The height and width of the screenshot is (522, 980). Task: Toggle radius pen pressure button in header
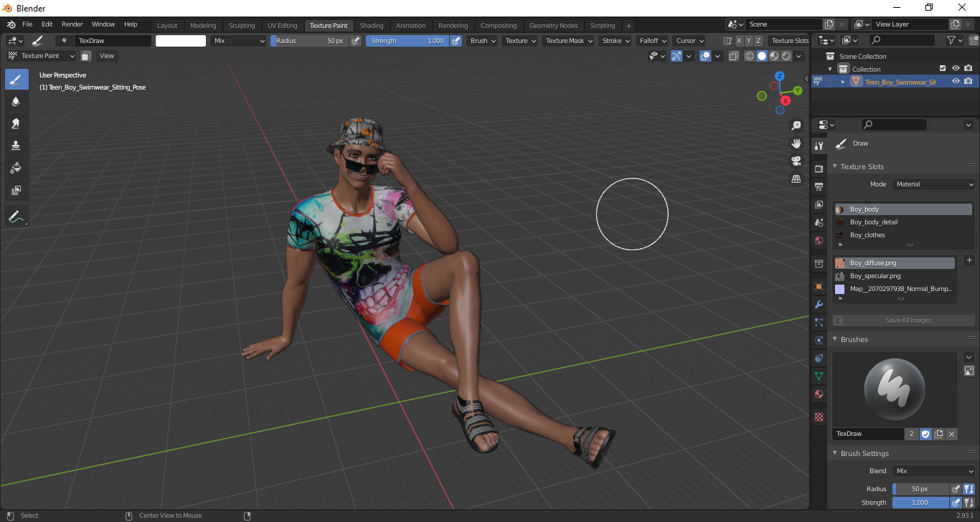coord(356,41)
